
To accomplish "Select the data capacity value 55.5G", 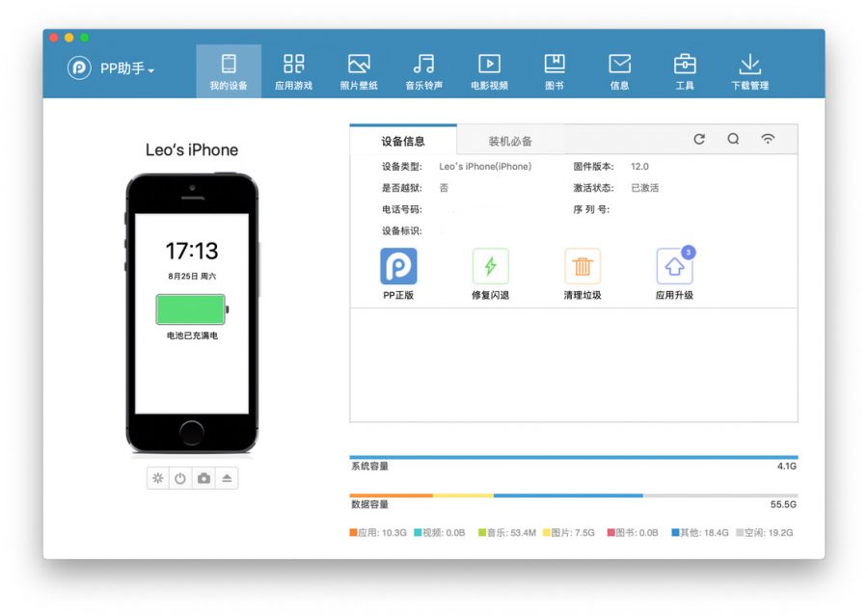I will coord(783,504).
